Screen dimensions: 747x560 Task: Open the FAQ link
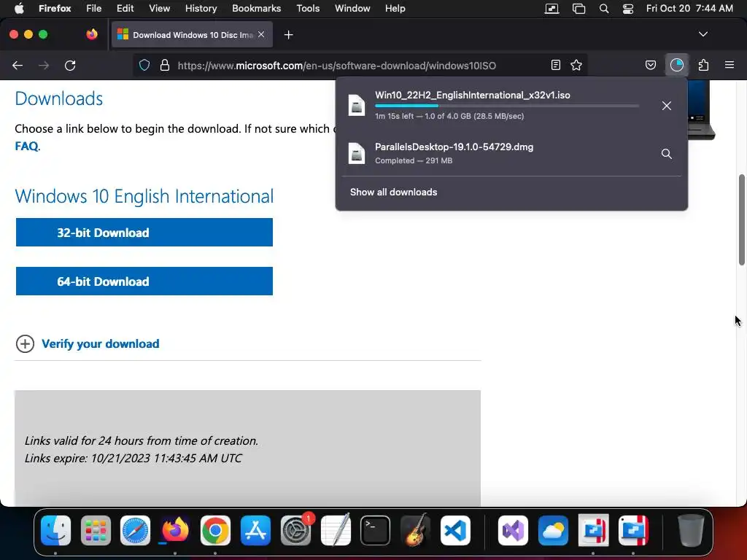tap(27, 146)
